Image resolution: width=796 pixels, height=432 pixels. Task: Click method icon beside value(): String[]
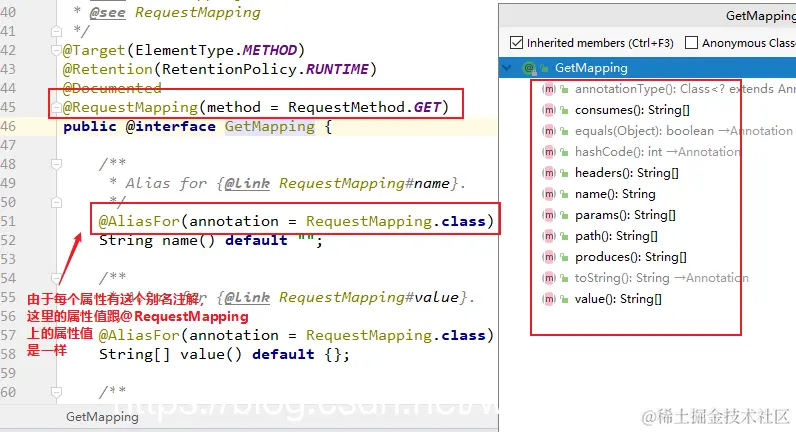tap(548, 299)
